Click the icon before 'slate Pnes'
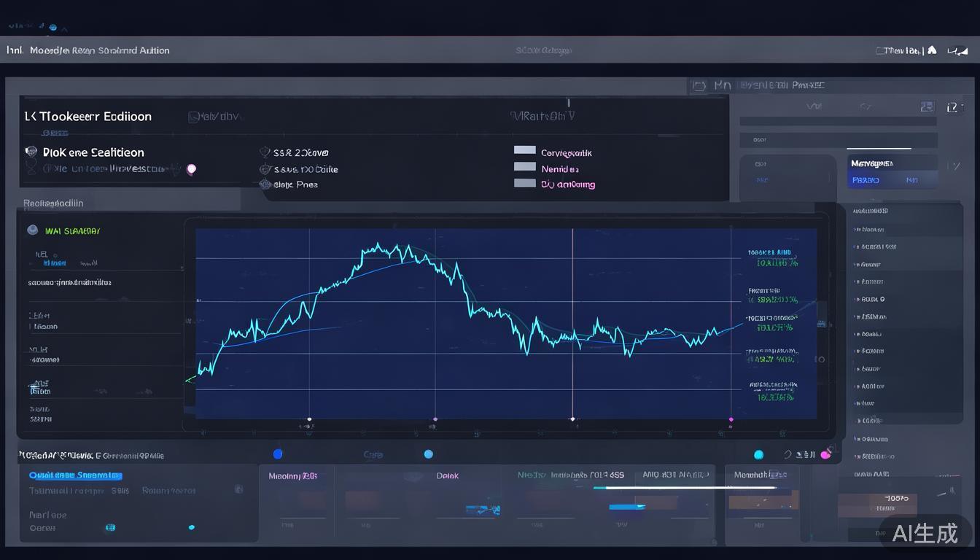Screen dimensions: 980x560 [x=265, y=184]
